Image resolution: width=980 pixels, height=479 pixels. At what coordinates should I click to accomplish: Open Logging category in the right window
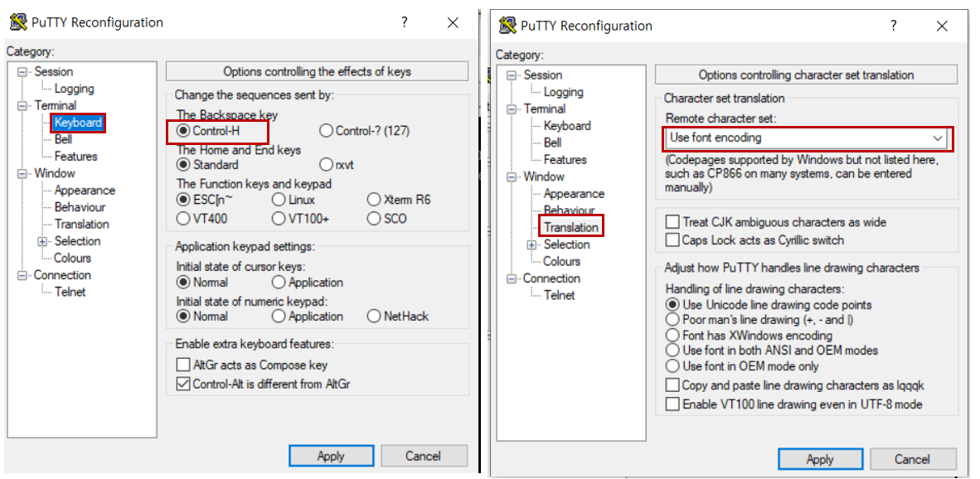(x=563, y=92)
